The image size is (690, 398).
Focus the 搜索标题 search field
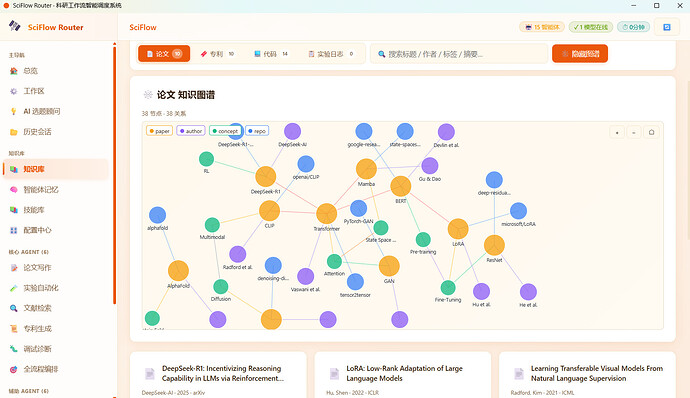[x=459, y=54]
